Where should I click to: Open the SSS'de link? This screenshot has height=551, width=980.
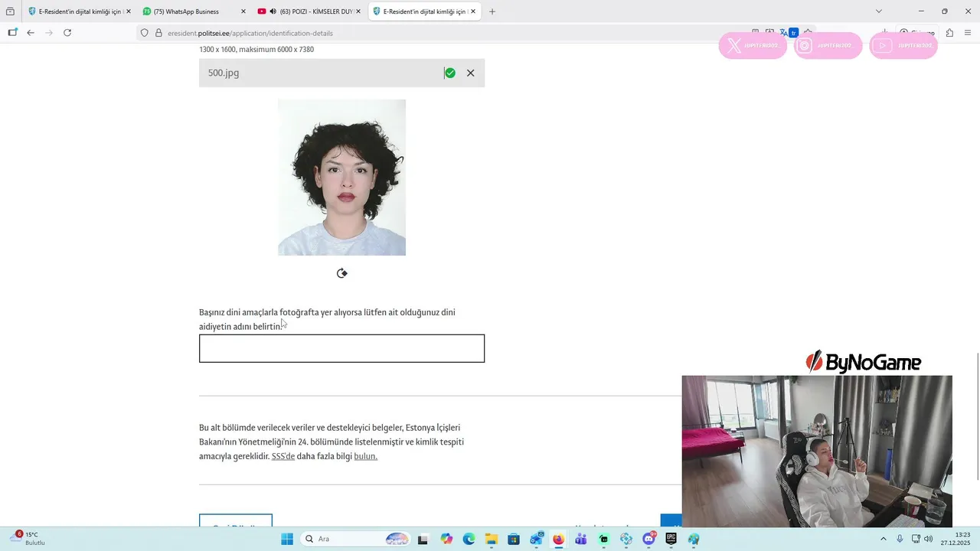283,456
